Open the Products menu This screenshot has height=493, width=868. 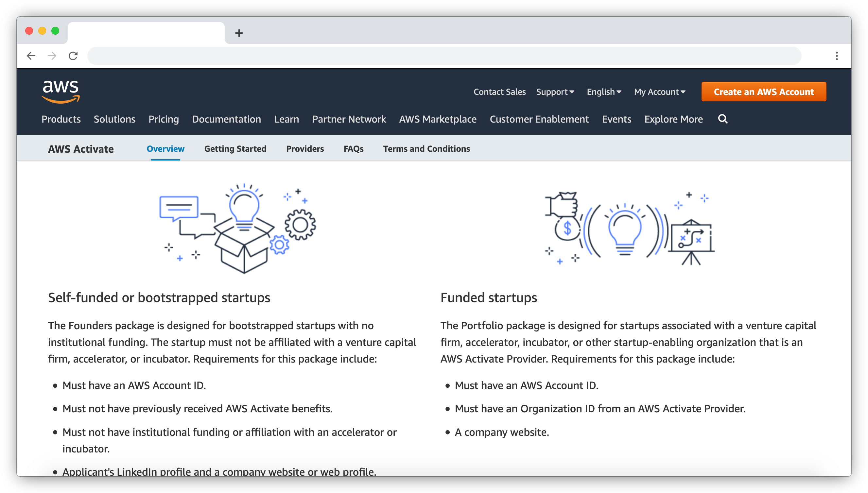[61, 119]
